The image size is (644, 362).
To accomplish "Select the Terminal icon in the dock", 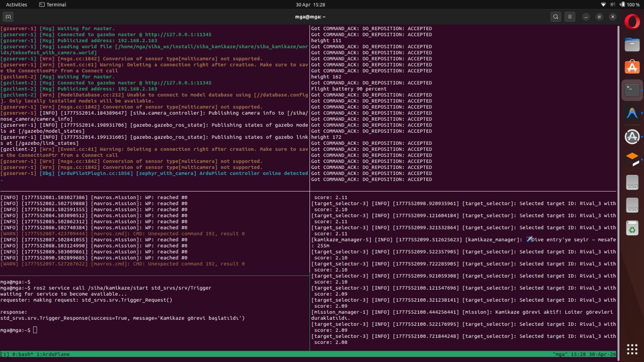I will tap(632, 90).
